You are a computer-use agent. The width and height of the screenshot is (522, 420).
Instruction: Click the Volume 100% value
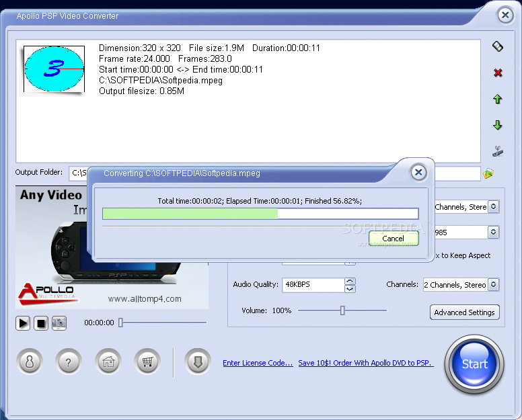click(x=282, y=310)
